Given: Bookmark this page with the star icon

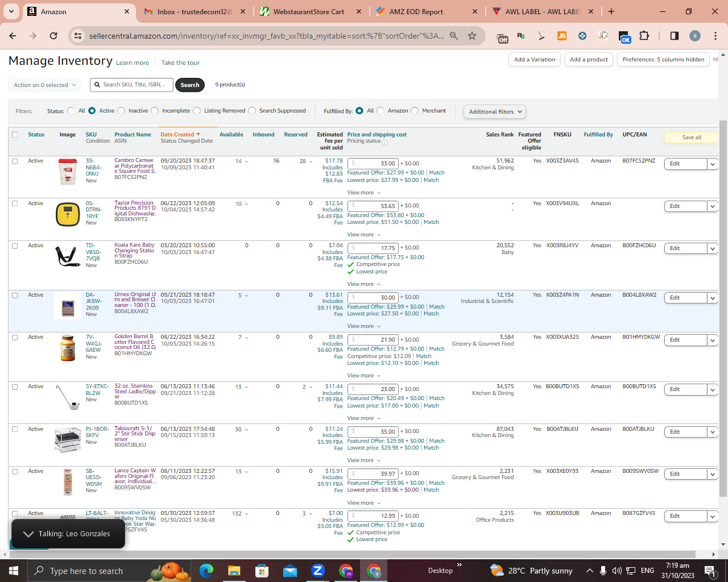Looking at the screenshot, I should [x=472, y=36].
